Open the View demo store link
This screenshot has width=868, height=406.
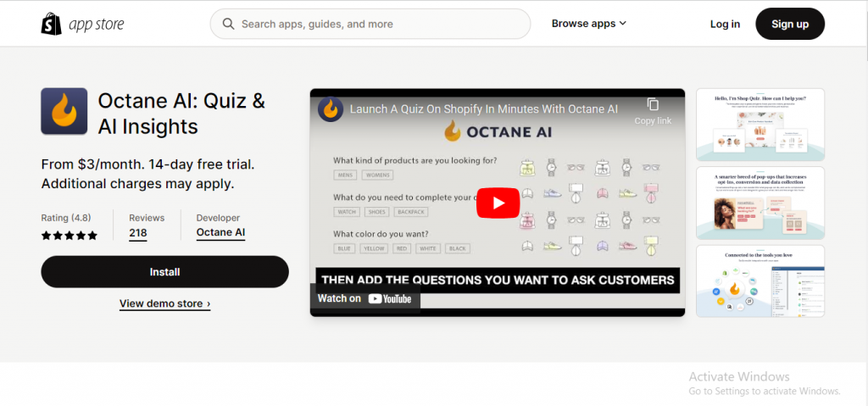(x=164, y=303)
